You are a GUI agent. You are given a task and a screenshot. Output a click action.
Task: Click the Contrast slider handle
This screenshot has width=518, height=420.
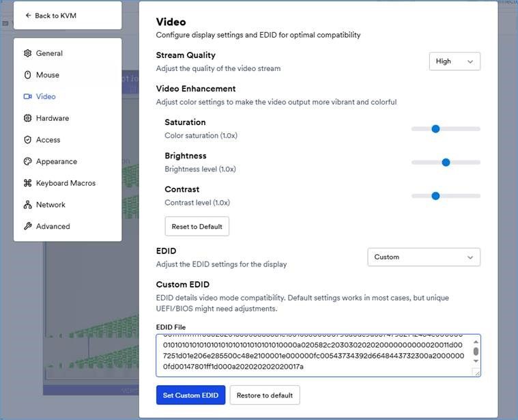[435, 196]
